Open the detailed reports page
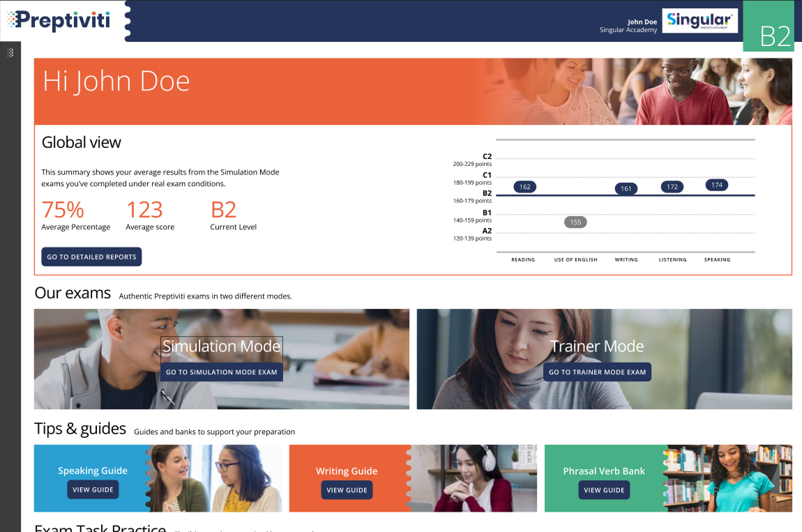 coord(91,257)
